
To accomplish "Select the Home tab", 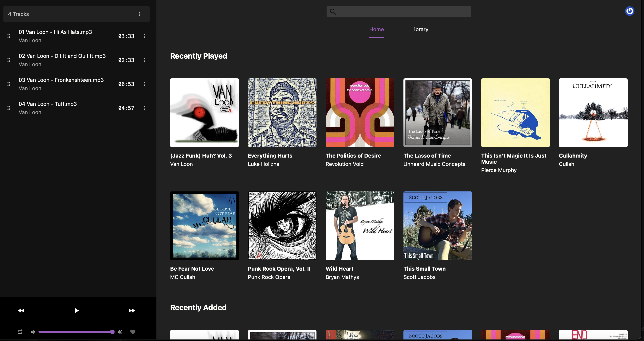I will pos(376,29).
